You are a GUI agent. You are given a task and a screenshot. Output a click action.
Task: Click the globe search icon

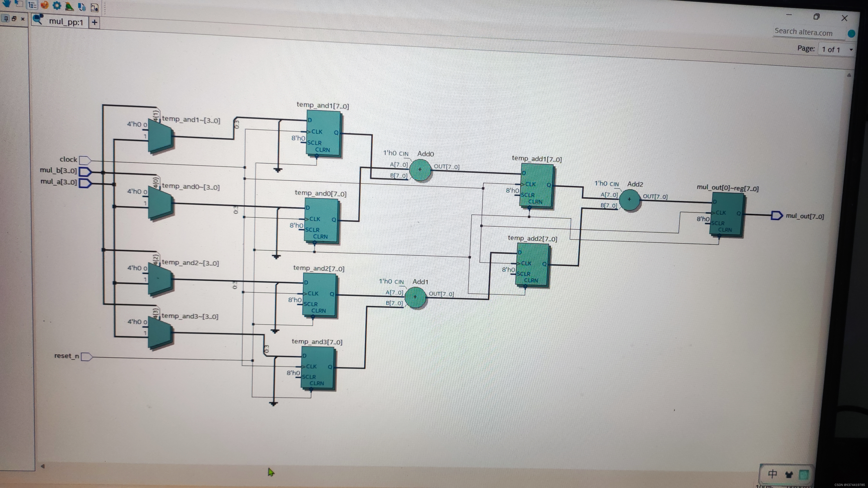click(851, 33)
